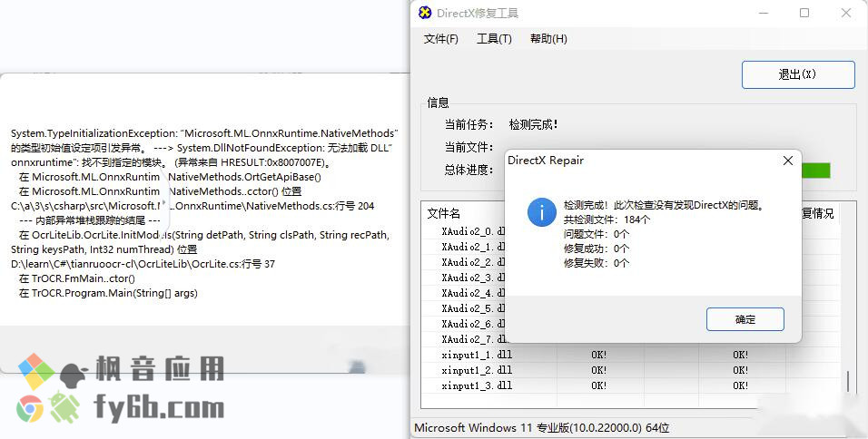Select the XAudio2_0.dll row
868x439 pixels.
click(473, 231)
